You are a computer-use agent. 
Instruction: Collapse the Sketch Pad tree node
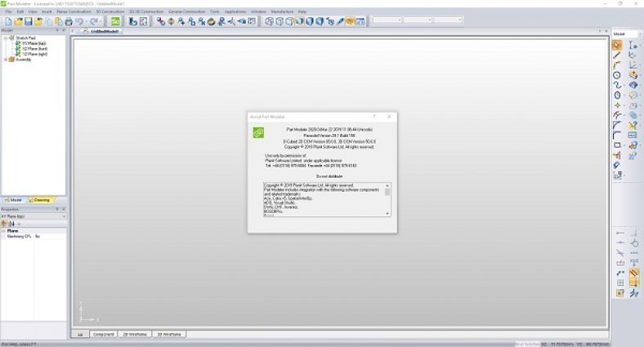pos(6,38)
